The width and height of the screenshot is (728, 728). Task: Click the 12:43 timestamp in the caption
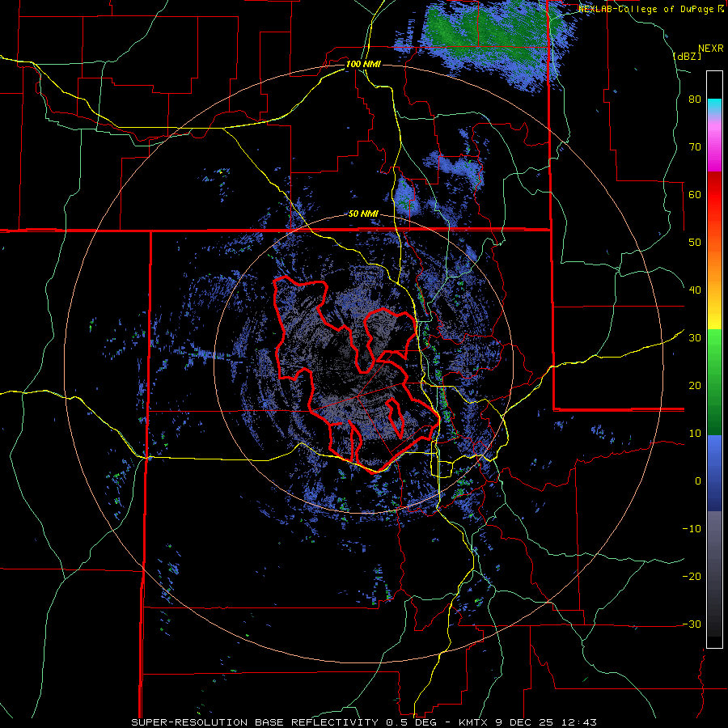pyautogui.click(x=578, y=722)
